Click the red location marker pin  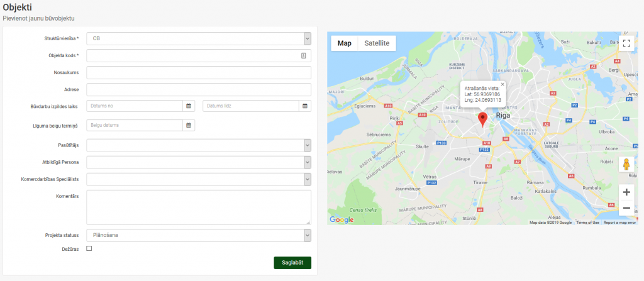pyautogui.click(x=483, y=119)
